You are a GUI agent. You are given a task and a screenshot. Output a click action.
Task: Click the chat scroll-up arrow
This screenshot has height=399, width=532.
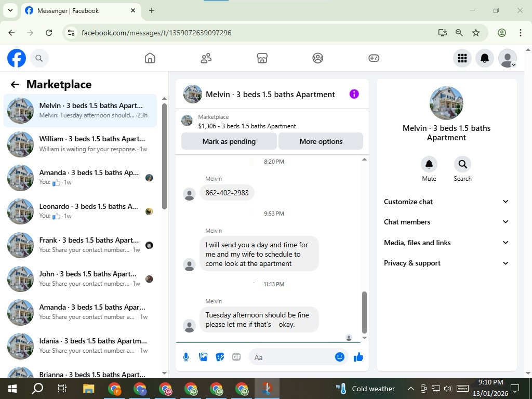364,159
